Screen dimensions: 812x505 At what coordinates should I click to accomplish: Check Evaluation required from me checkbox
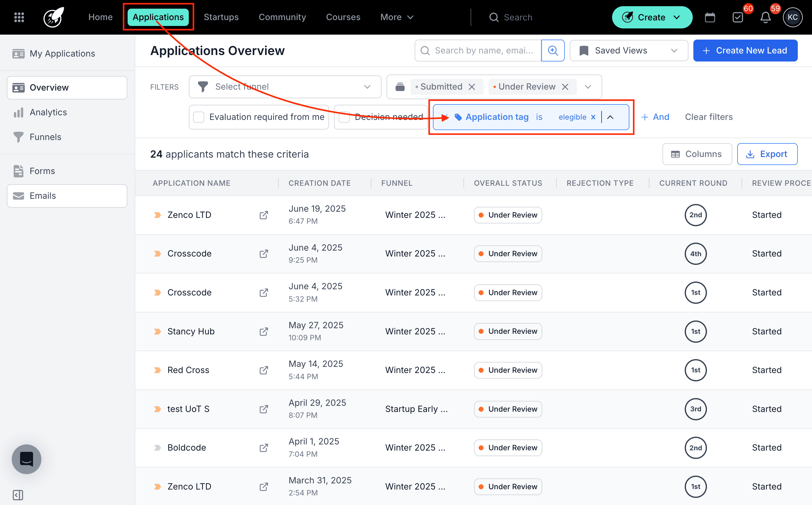(199, 117)
